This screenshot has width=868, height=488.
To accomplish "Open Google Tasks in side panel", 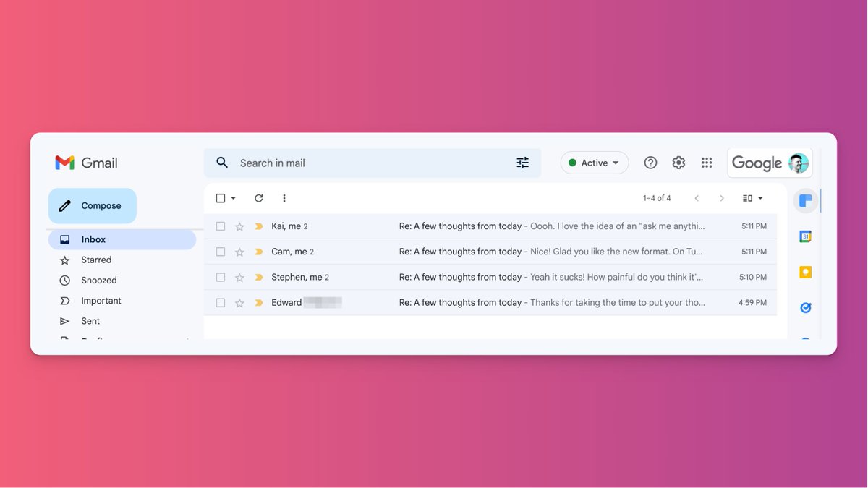I will click(805, 308).
